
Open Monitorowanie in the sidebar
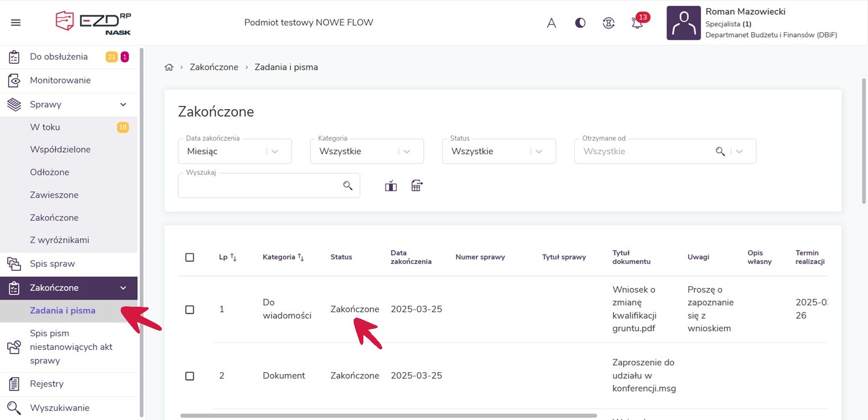click(x=60, y=80)
